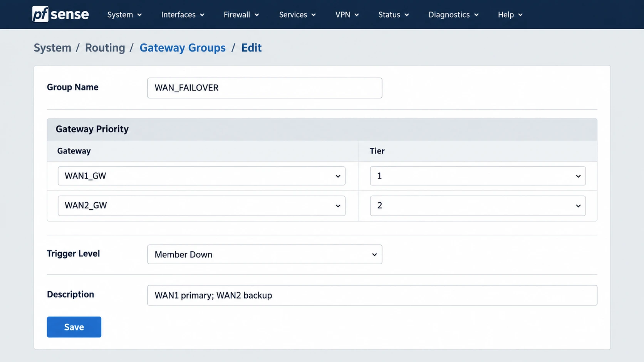Click the System breadcrumb text
The width and height of the screenshot is (644, 362).
coord(52,48)
